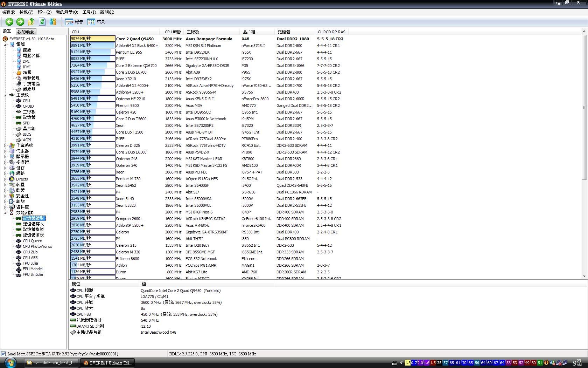This screenshot has width=588, height=368.
Task: Select the FPU SinJulia benchmark icon
Action: point(19,274)
